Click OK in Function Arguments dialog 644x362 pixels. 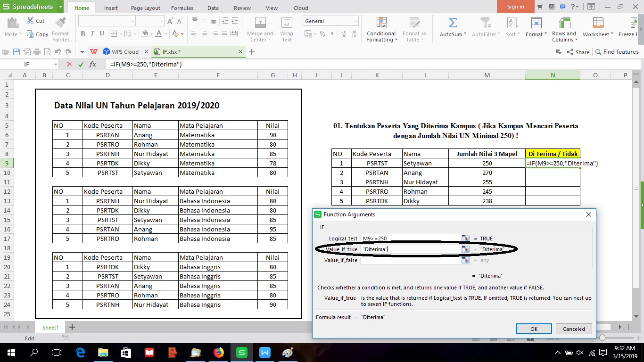click(534, 329)
